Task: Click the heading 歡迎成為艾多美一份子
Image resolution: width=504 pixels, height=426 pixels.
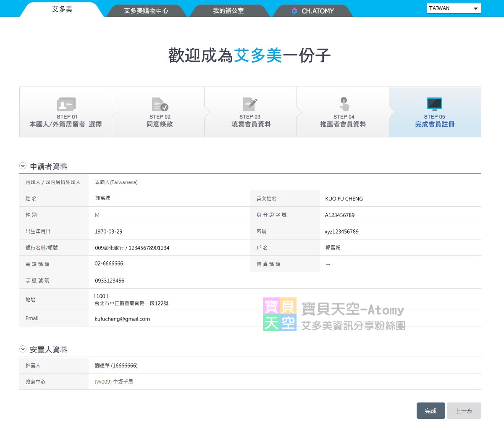Action: (x=249, y=55)
